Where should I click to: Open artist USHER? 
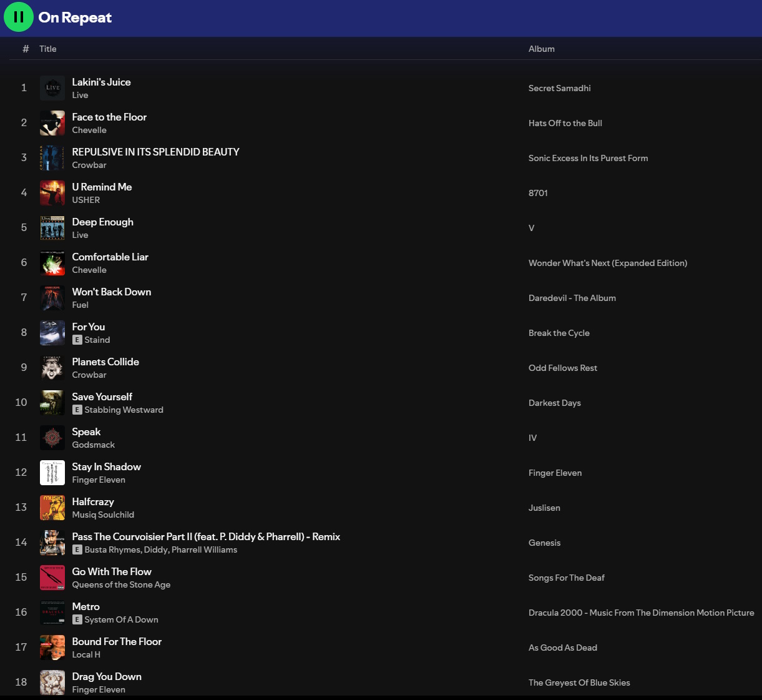[x=86, y=200]
